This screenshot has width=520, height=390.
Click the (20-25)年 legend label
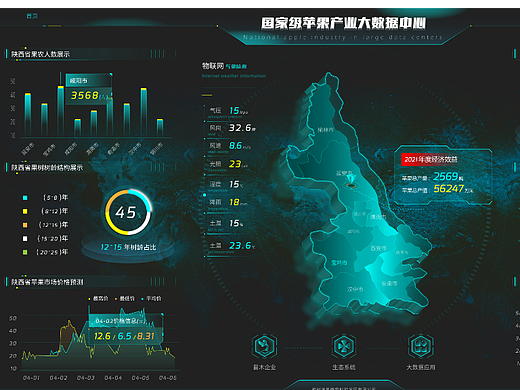tap(52, 252)
